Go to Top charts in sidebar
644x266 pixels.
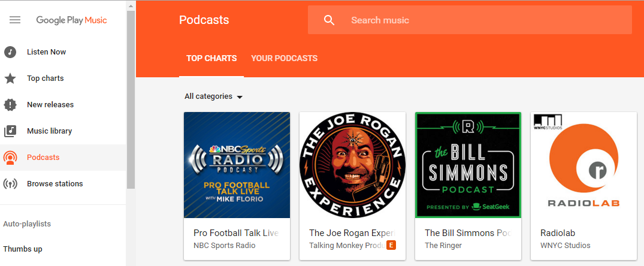[64, 78]
